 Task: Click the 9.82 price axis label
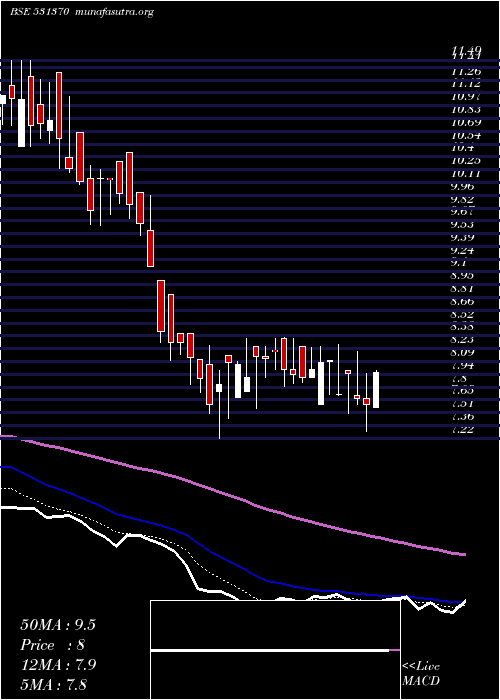click(463, 200)
